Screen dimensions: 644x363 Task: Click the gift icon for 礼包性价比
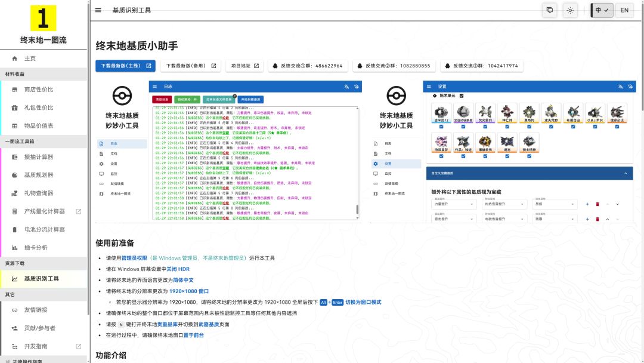(x=15, y=107)
